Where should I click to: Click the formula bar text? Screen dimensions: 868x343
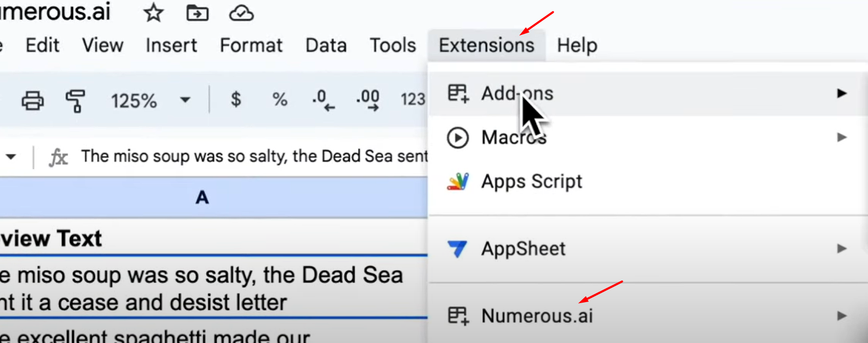tap(254, 156)
